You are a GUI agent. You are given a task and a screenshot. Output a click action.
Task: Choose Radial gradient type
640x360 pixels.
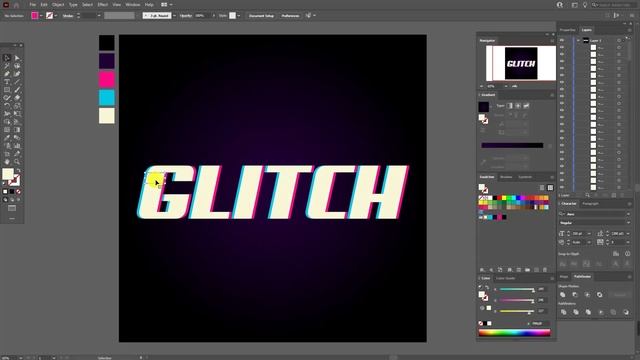518,106
